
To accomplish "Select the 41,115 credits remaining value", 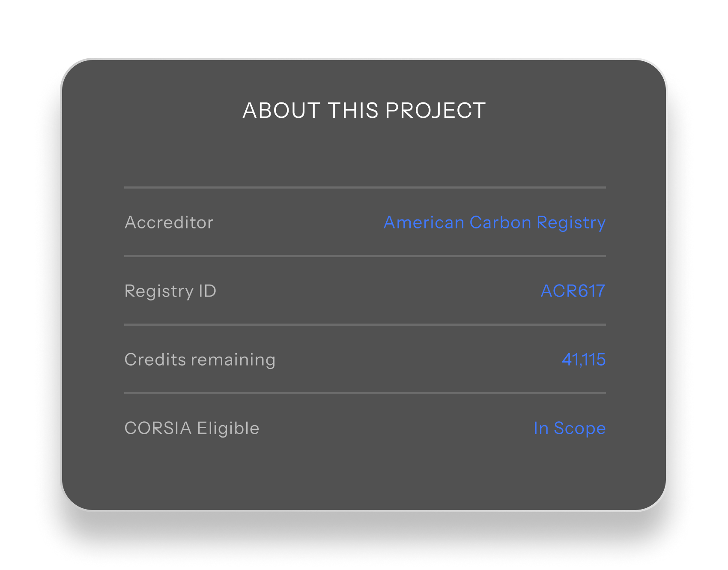I will point(584,360).
